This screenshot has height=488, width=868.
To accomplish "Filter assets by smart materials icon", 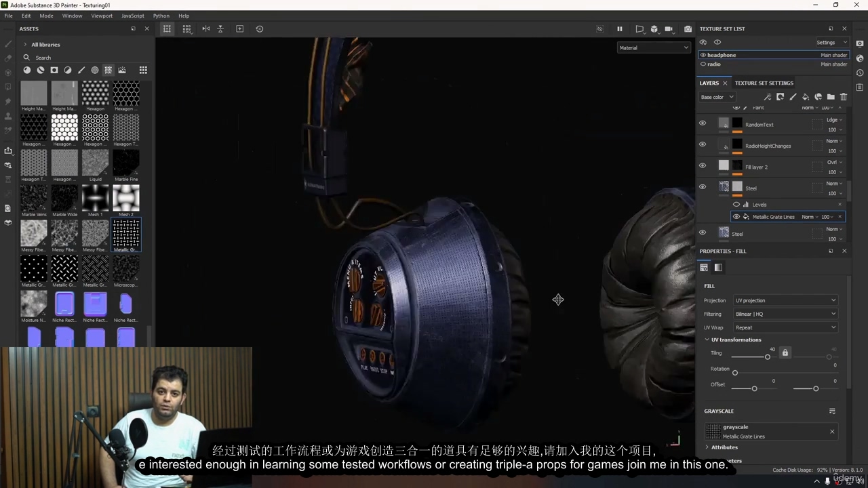I will click(x=41, y=70).
